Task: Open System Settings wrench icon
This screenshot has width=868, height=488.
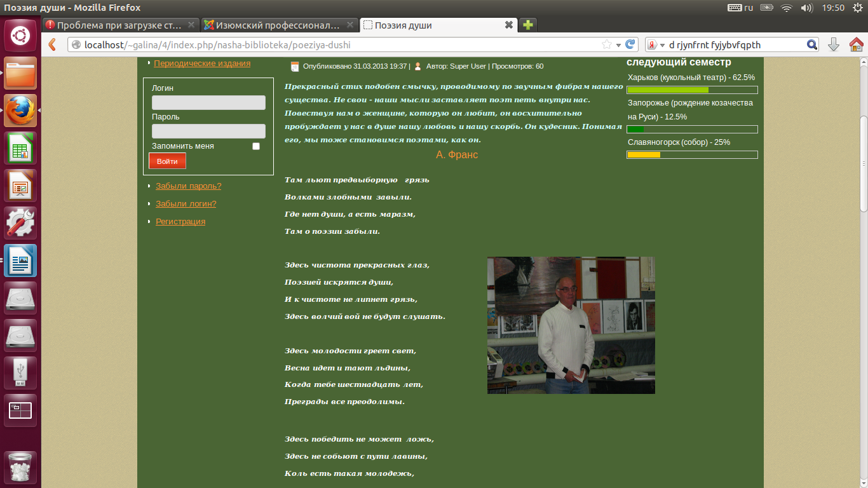Action: click(20, 223)
